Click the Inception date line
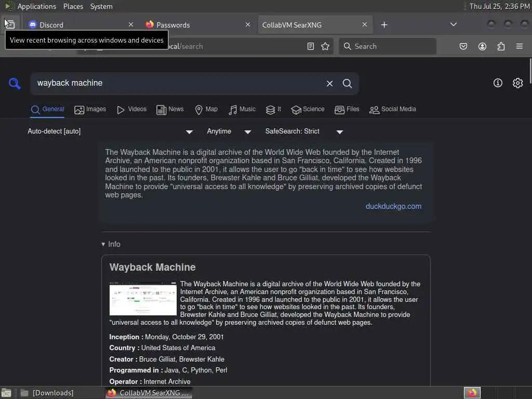The image size is (532, 399). coord(166,337)
